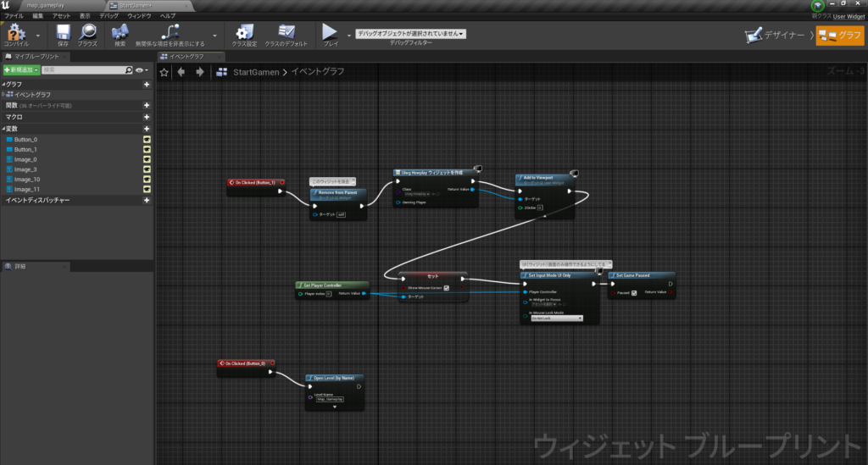Open the debug object filter dropdown
Screen dimensions: 868x465
[x=410, y=33]
